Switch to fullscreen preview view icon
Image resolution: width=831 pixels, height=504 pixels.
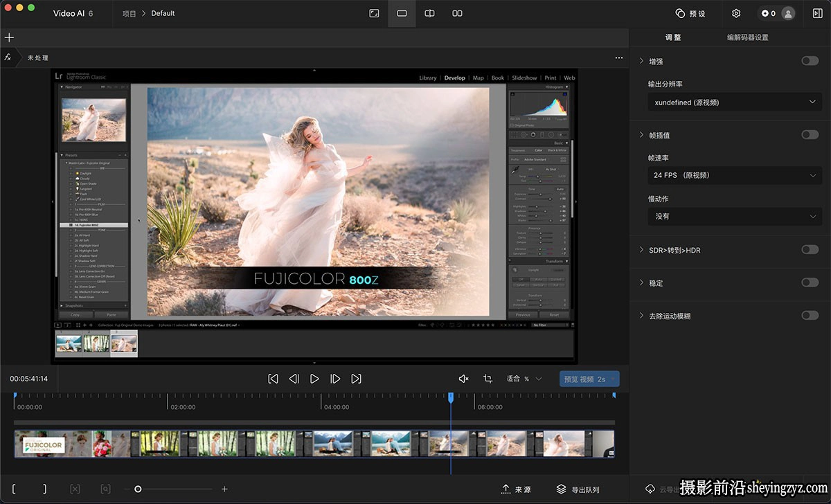374,13
